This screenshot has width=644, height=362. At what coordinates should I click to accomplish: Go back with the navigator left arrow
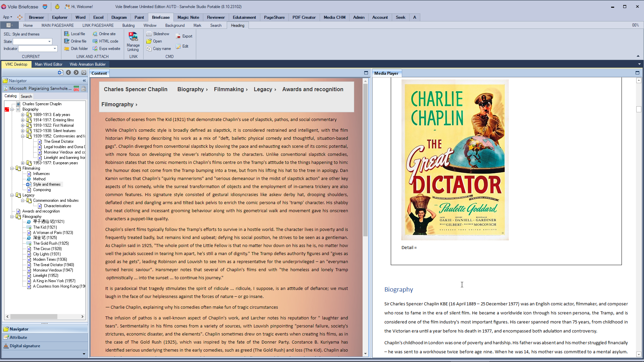(68, 72)
